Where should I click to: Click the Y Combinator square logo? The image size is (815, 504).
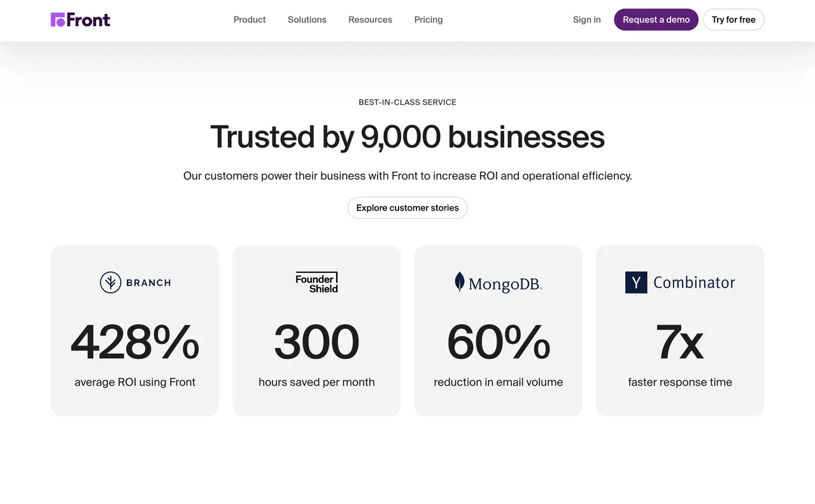[x=636, y=283]
